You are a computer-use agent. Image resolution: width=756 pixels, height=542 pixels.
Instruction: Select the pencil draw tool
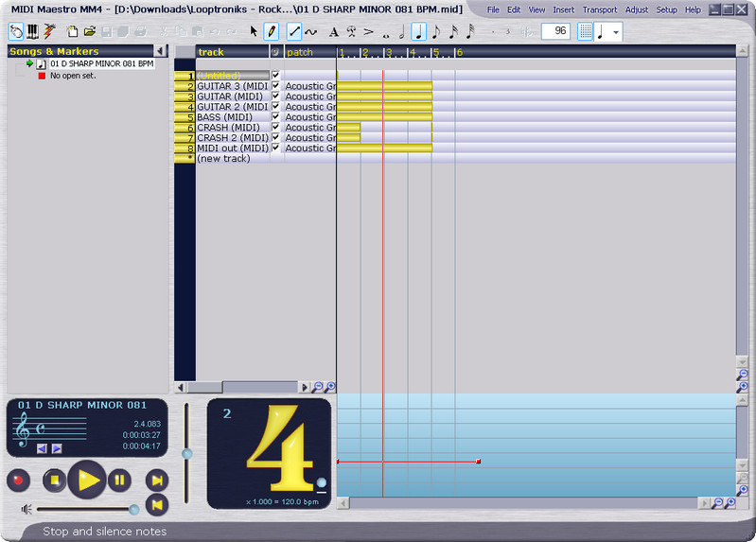point(272,31)
